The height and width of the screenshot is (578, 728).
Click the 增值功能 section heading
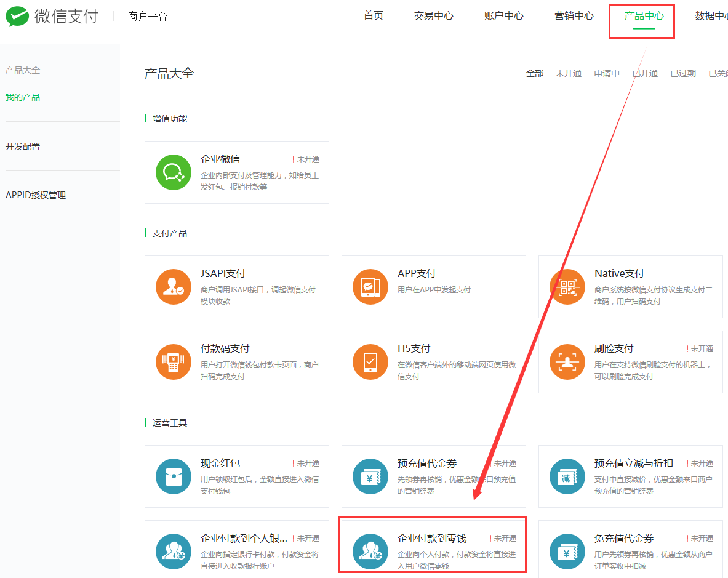pos(170,119)
